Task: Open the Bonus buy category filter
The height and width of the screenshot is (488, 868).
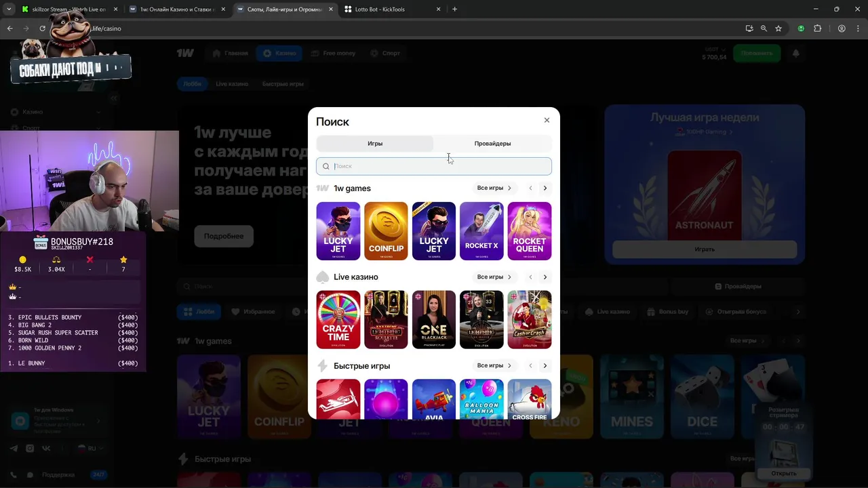Action: (x=668, y=312)
